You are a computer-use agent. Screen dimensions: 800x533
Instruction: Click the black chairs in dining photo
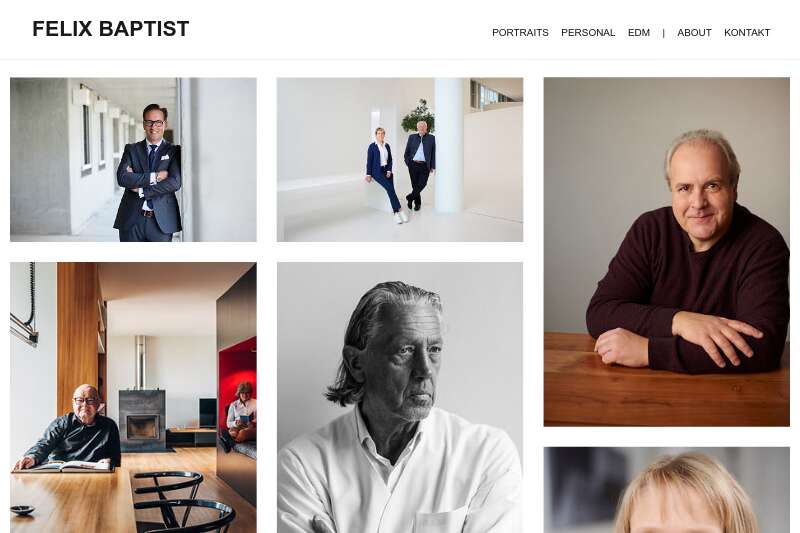tap(185, 502)
